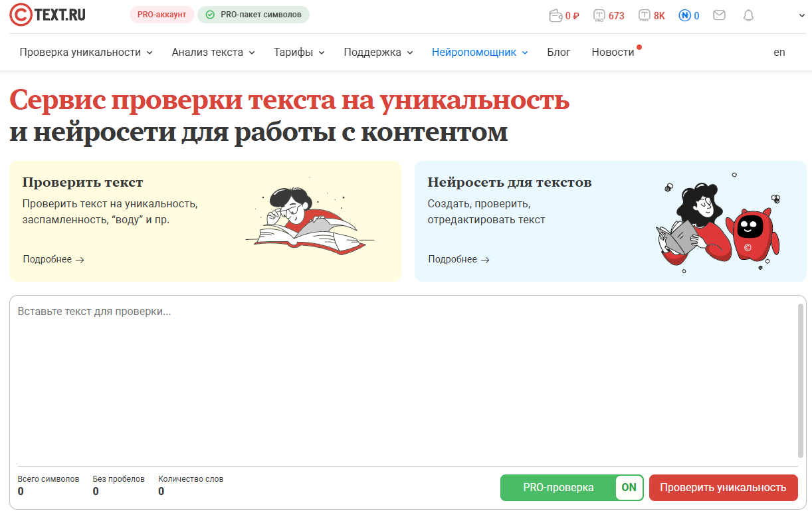The height and width of the screenshot is (515, 812).
Task: Open the wallet balance showing 0 ₽
Action: 563,15
